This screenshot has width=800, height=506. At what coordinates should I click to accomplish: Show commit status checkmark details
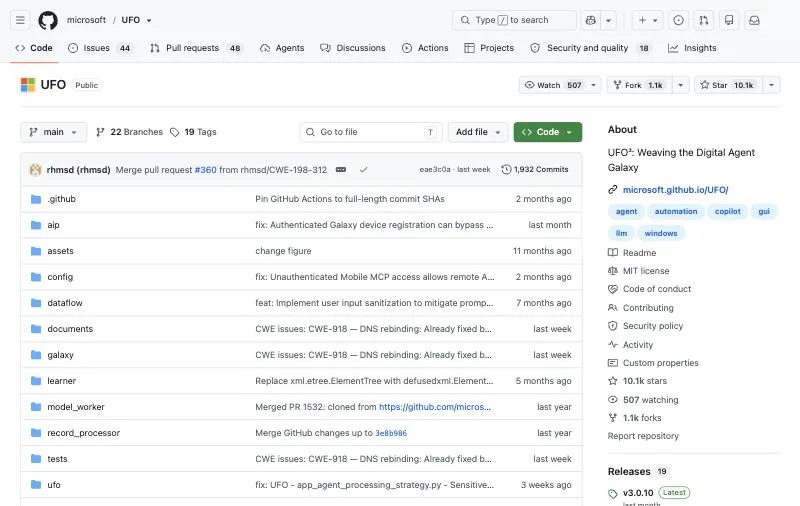point(363,169)
